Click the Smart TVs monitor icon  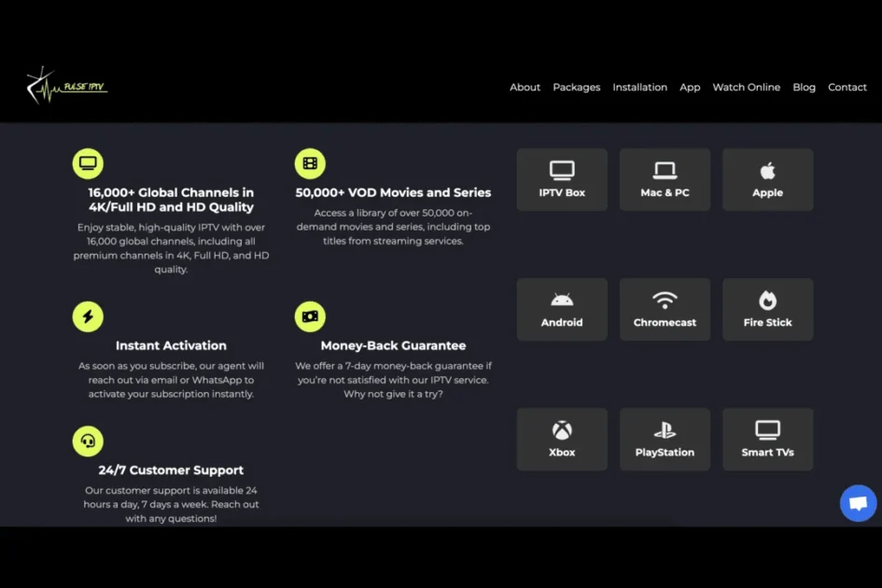coord(767,430)
